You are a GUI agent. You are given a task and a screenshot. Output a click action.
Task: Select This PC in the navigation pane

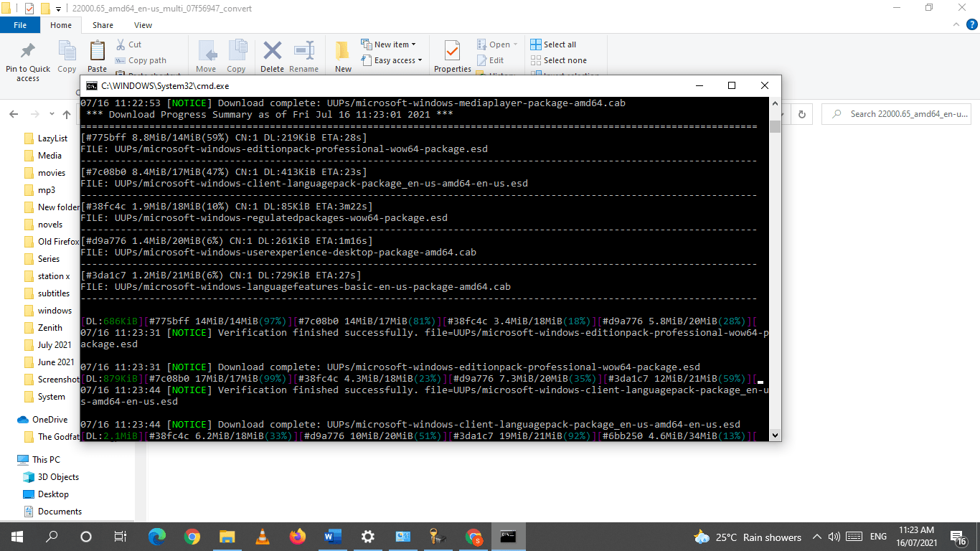46,460
